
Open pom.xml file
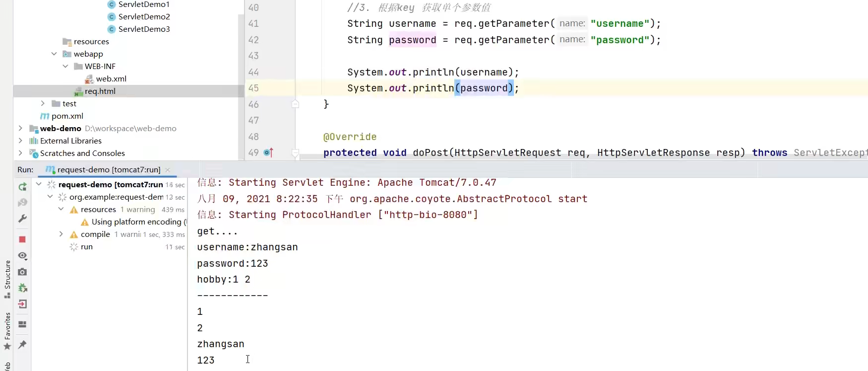pos(67,116)
